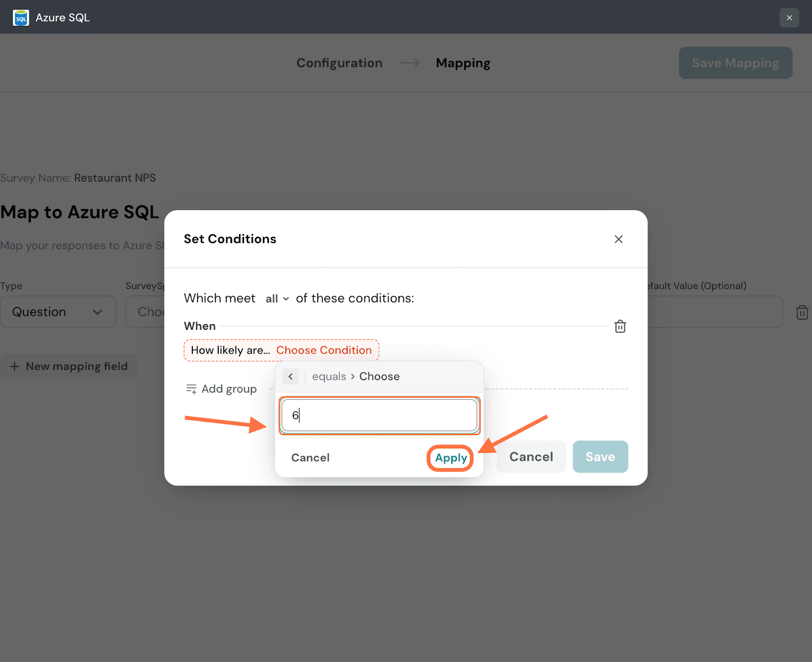Open the Choose Condition selector
The image size is (812, 662).
pyautogui.click(x=324, y=351)
